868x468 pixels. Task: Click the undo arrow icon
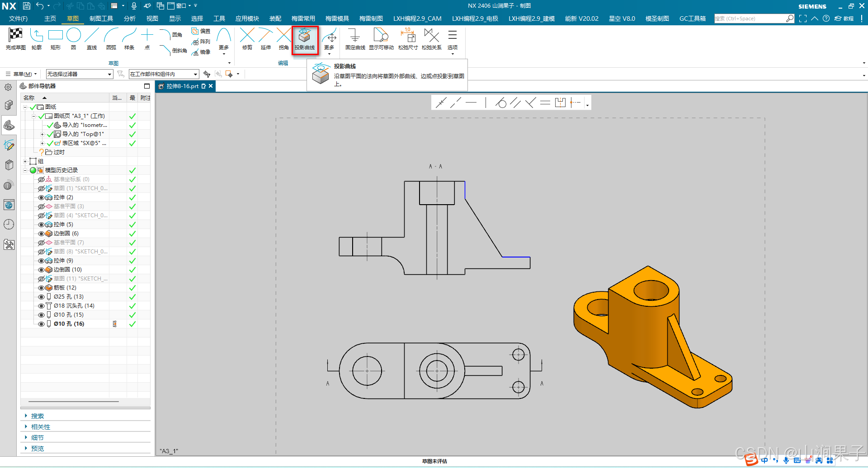40,6
